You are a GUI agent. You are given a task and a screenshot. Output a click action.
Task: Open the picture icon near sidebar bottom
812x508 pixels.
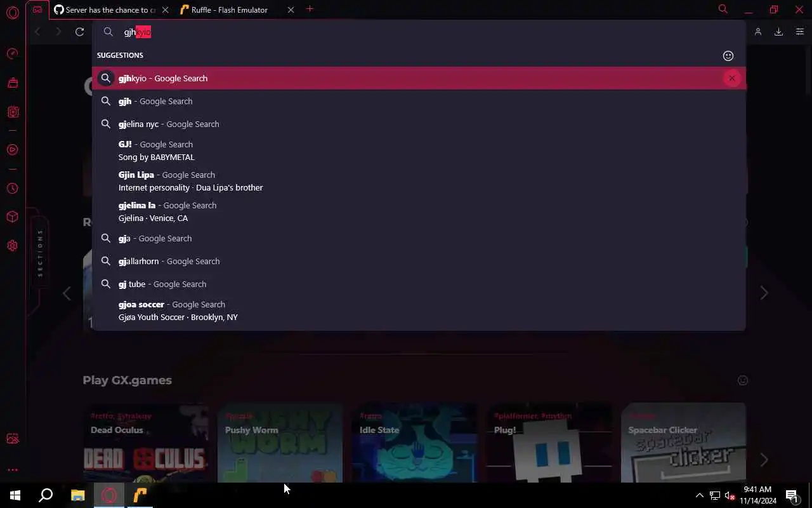pos(12,439)
